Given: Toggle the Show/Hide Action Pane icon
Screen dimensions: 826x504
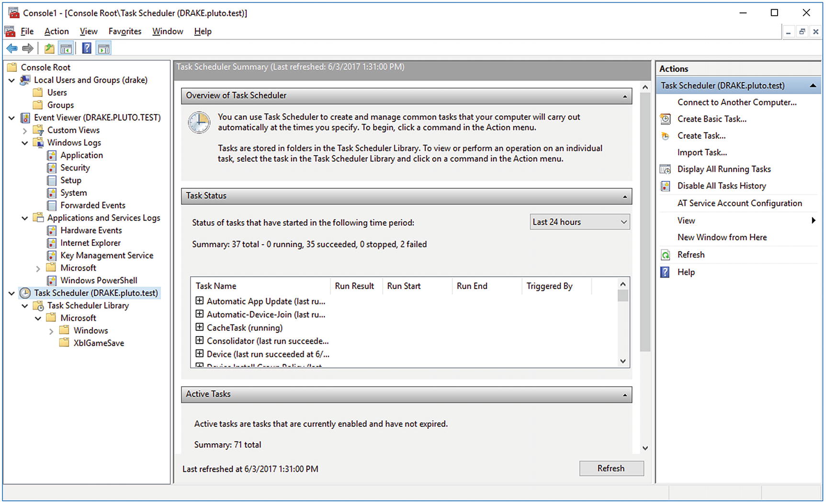Looking at the screenshot, I should click(x=103, y=48).
